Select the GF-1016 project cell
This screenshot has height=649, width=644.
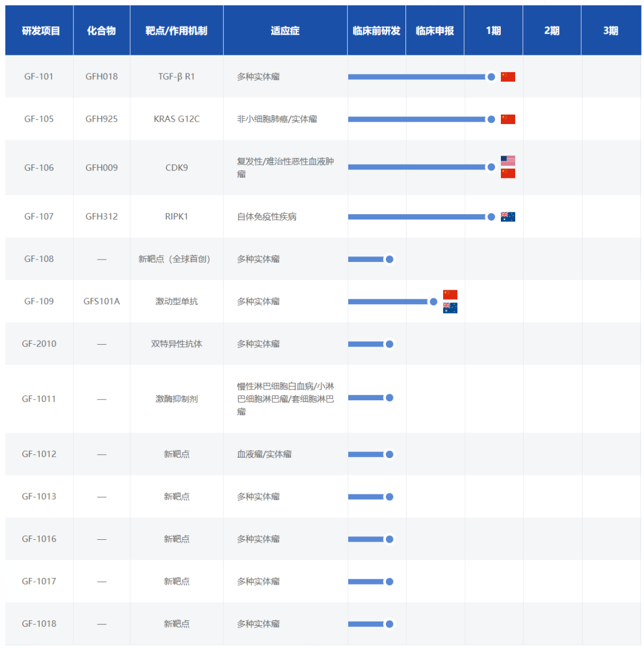39,539
